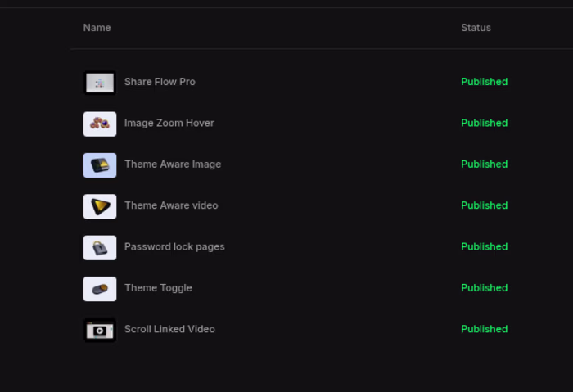
Task: Sort the list by the Status column header
Action: (x=476, y=28)
